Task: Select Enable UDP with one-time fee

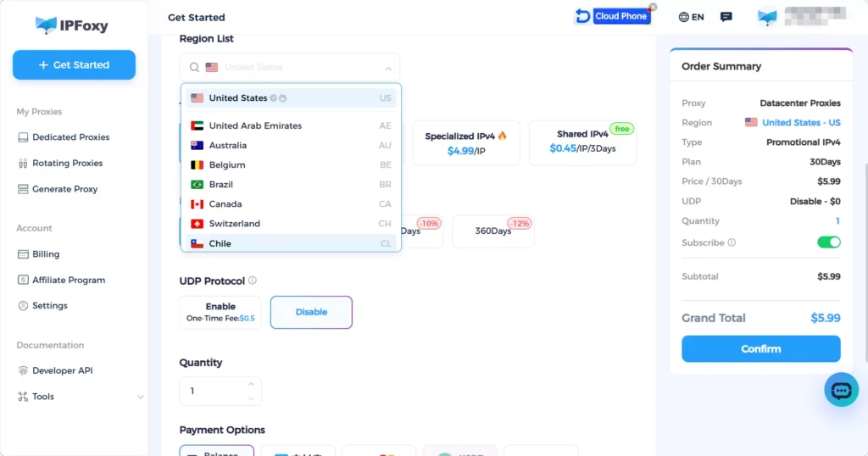Action: (220, 312)
